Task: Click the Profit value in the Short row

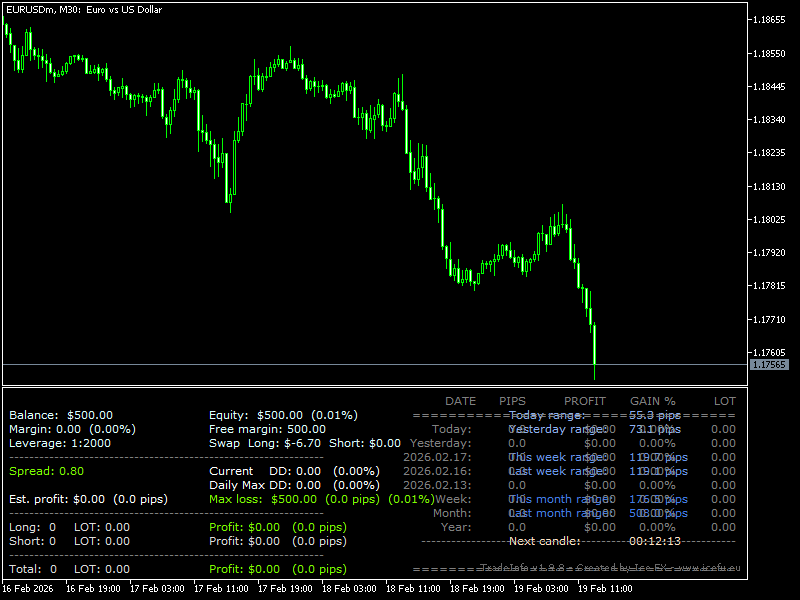Action: 278,541
